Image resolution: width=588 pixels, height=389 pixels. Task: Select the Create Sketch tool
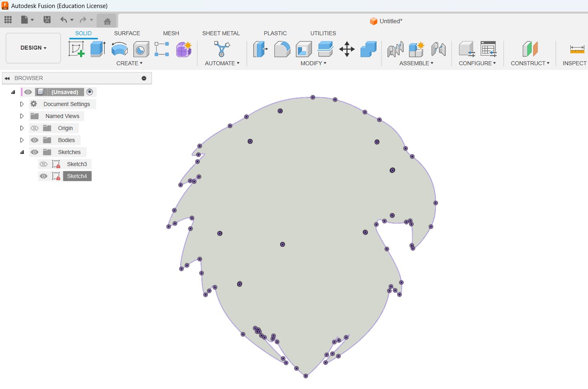pos(77,49)
